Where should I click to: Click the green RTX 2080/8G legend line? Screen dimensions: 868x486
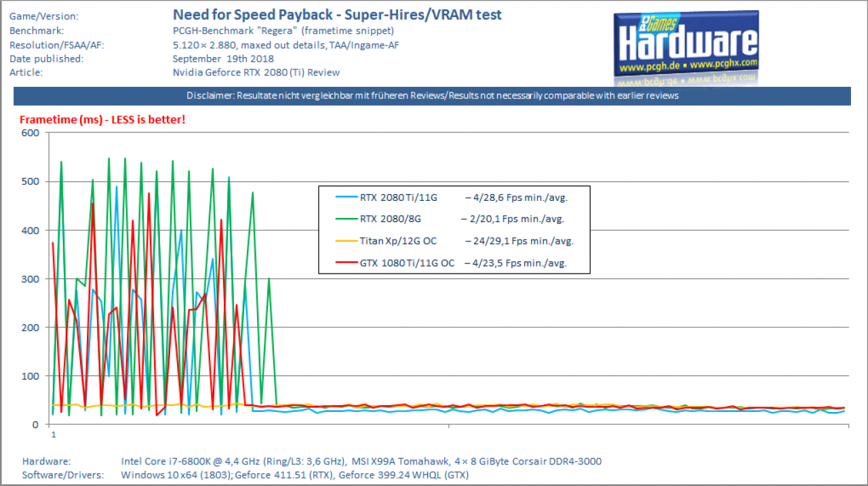348,219
